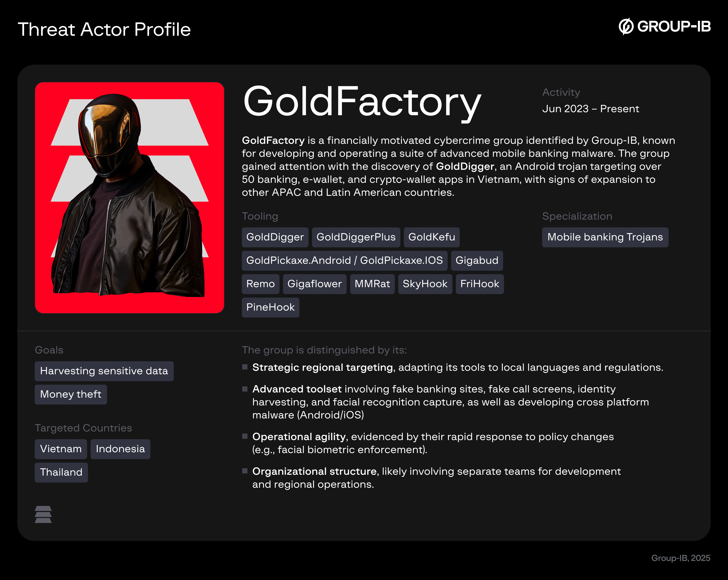Select the SkyHook tooling tag

pos(425,284)
